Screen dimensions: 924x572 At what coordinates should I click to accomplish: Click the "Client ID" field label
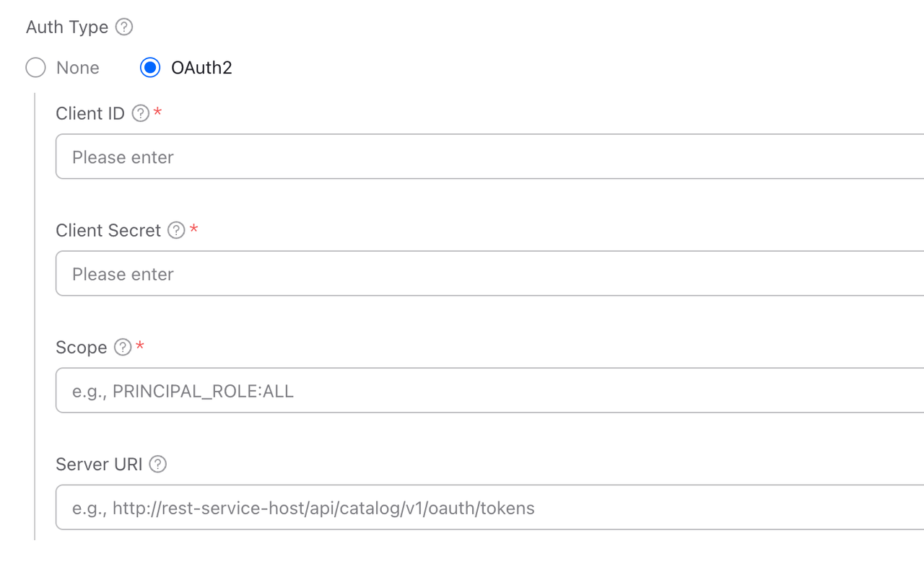(x=90, y=114)
